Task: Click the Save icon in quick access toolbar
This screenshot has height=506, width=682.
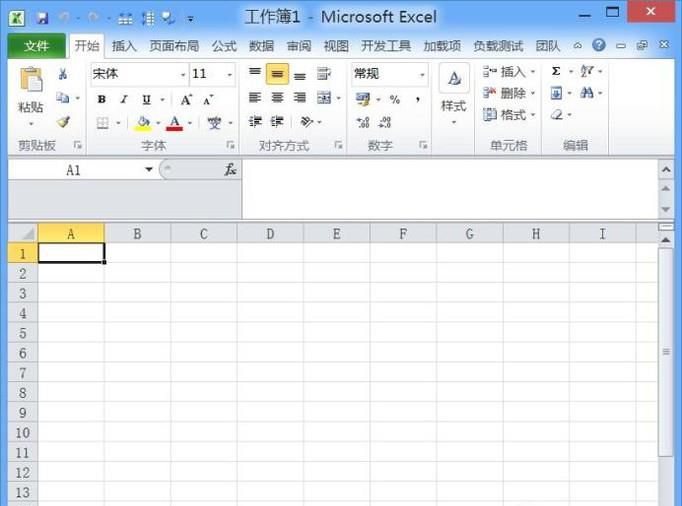Action: (42, 18)
